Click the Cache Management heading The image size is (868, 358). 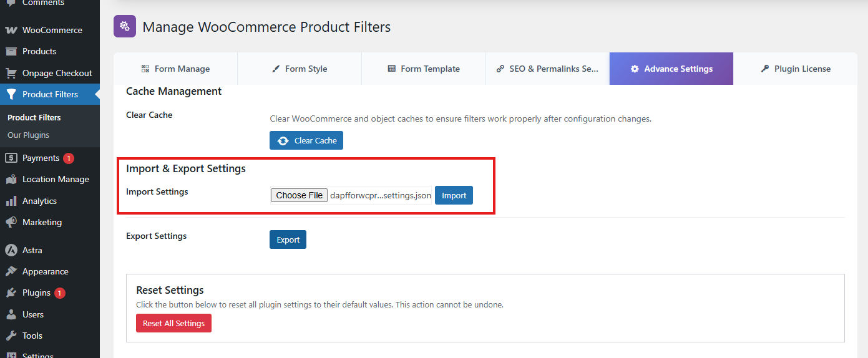(174, 91)
